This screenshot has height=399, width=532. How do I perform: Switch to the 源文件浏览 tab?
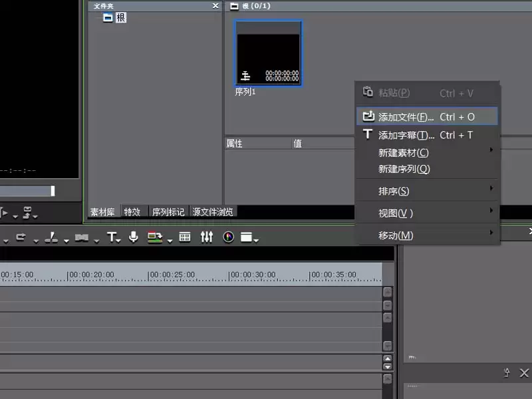pyautogui.click(x=213, y=212)
